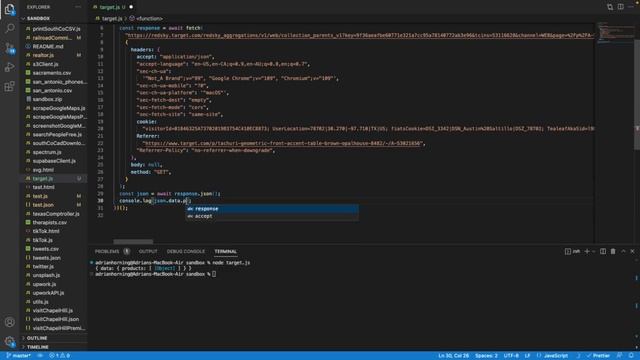The height and width of the screenshot is (360, 640).
Task: Click the compare changes icon in editor toolbar
Action: [610, 7]
